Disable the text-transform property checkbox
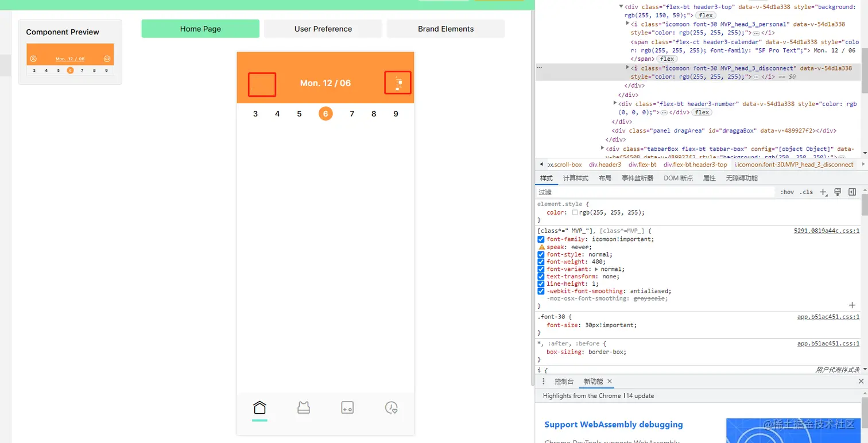This screenshot has width=868, height=443. click(541, 277)
